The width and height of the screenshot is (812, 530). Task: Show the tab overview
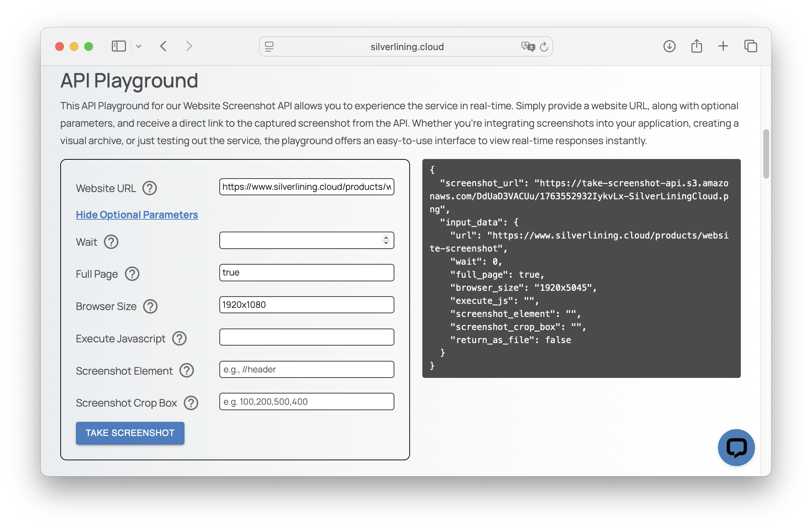coord(750,46)
